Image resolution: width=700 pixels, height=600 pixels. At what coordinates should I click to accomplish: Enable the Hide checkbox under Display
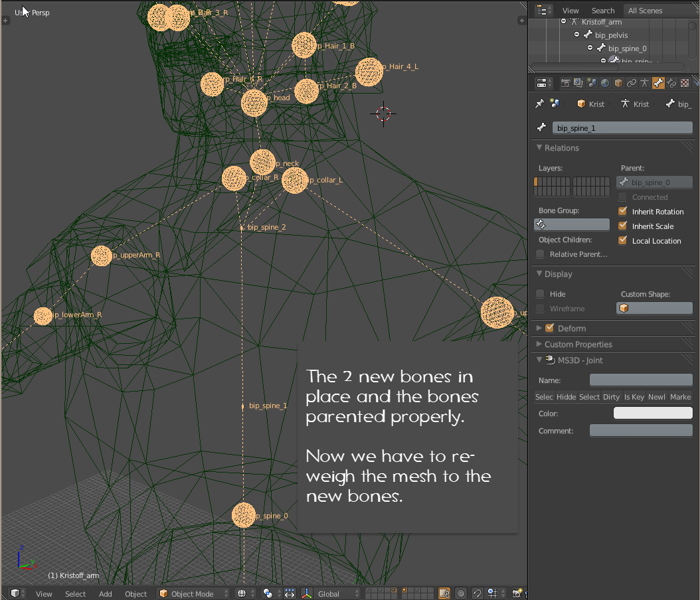pos(540,294)
